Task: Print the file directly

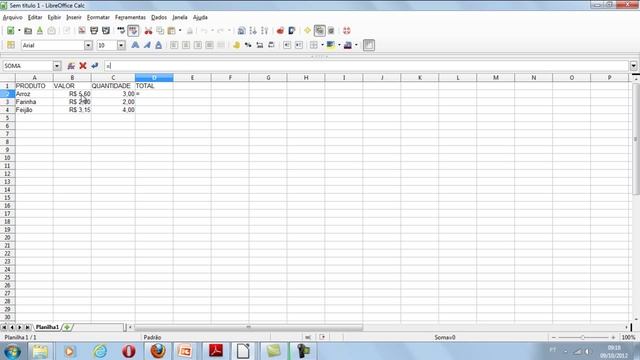Action: (94, 31)
